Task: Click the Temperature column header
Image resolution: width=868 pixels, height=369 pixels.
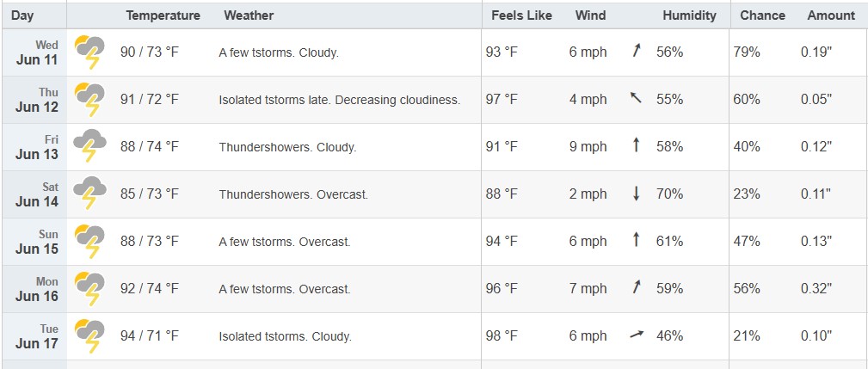Action: click(x=163, y=15)
